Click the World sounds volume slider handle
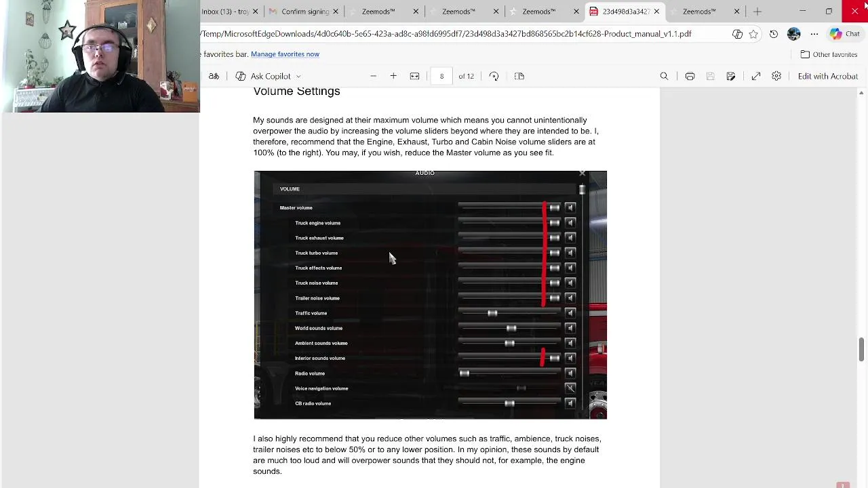 511,328
